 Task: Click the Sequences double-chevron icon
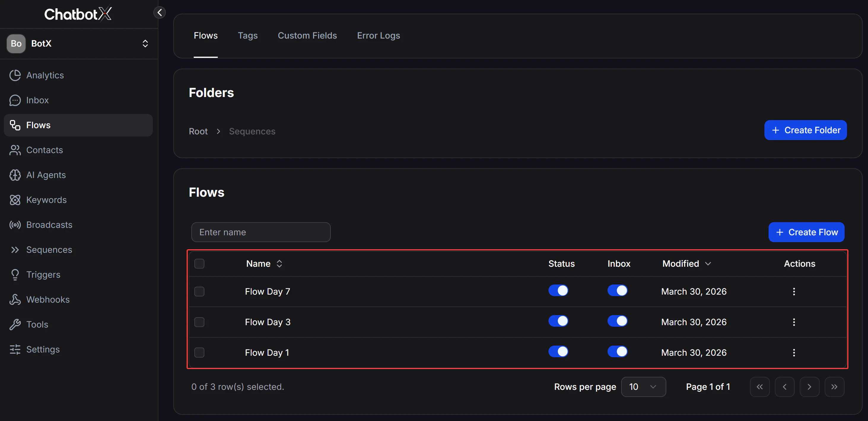point(15,250)
